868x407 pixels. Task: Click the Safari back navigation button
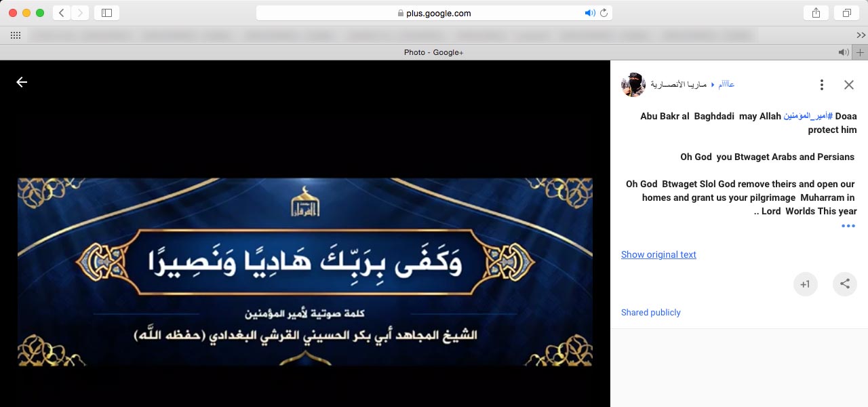(62, 13)
